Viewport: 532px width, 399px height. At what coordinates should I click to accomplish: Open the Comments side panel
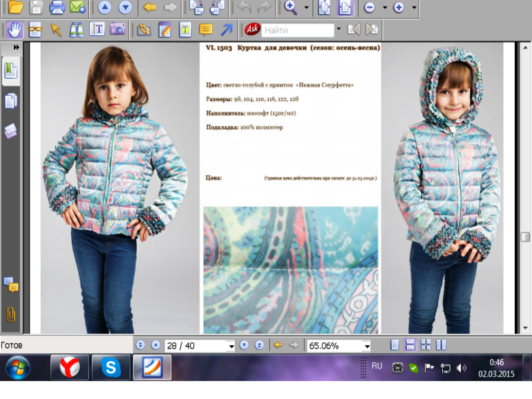(x=11, y=284)
